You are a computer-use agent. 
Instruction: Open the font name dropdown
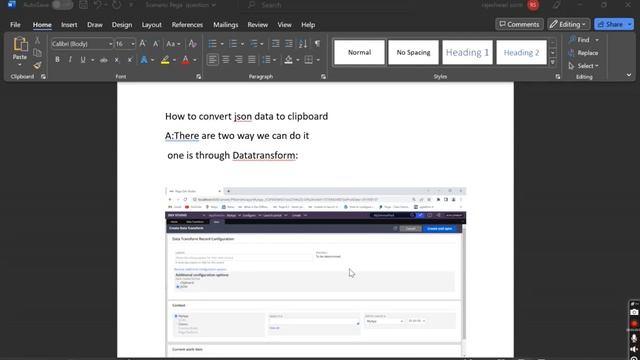coord(110,44)
